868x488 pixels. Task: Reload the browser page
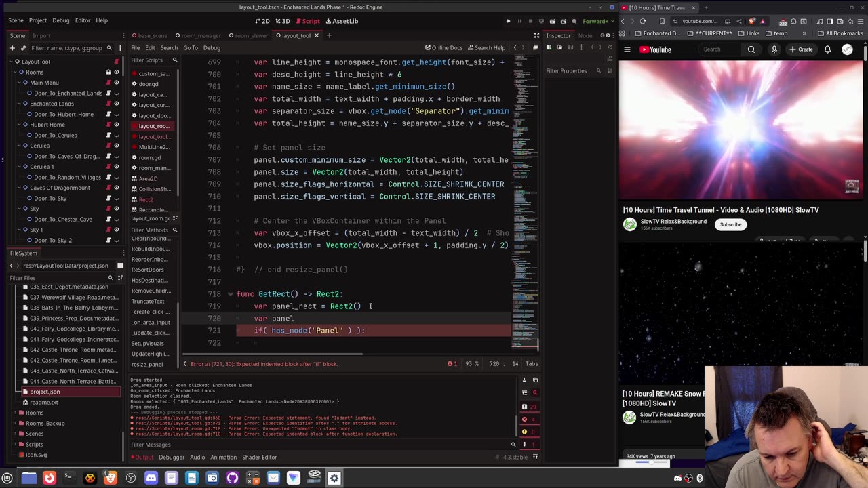[643, 21]
